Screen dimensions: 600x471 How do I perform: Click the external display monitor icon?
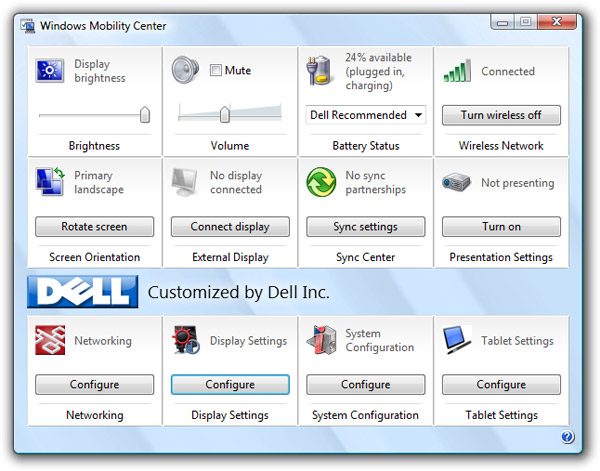pyautogui.click(x=184, y=182)
